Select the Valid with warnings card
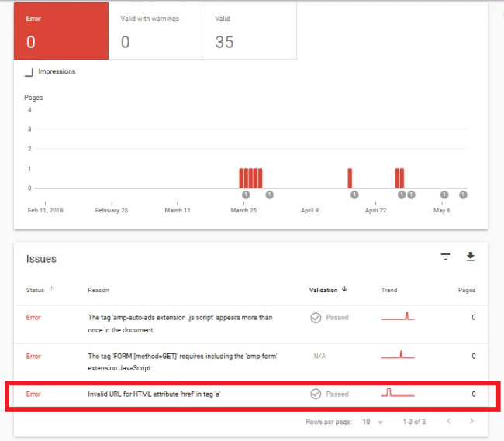Screen dimensions: 504x441 (x=155, y=31)
